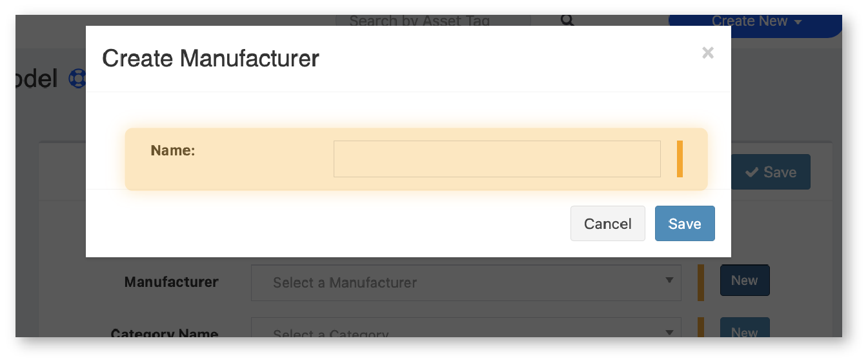
Task: Click the Name label in the dialog
Action: coord(172,151)
